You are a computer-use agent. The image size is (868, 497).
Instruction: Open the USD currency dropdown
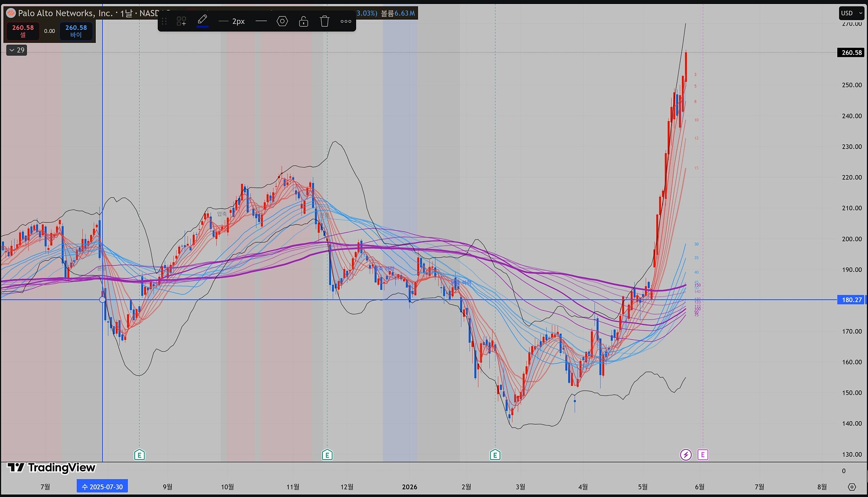tap(852, 13)
